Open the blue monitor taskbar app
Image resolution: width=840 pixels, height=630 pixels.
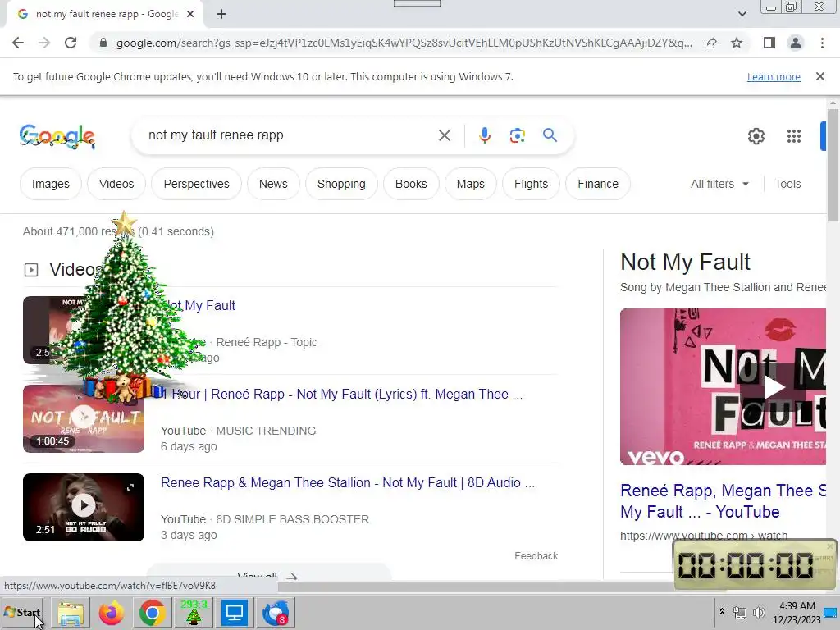234,613
